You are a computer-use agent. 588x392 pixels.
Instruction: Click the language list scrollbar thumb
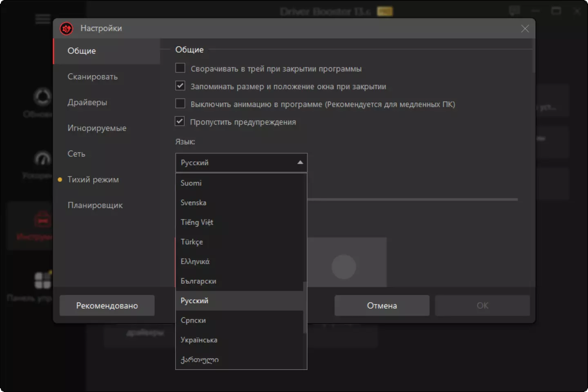click(x=305, y=307)
